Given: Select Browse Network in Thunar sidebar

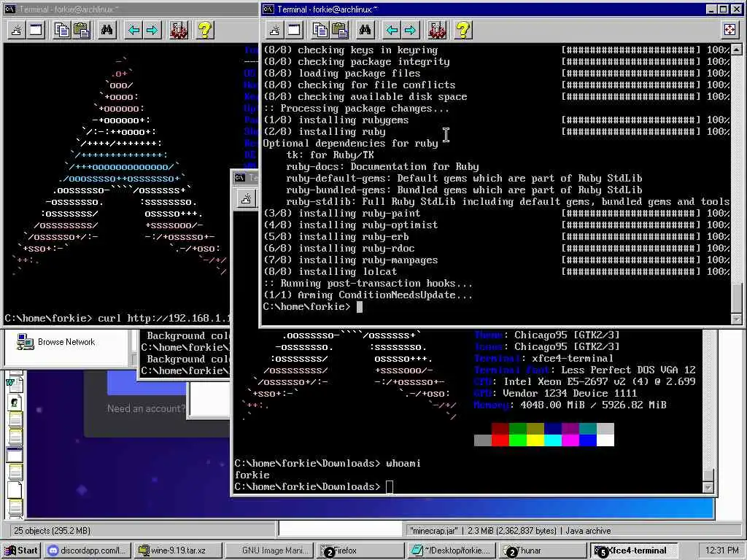Looking at the screenshot, I should (56, 342).
